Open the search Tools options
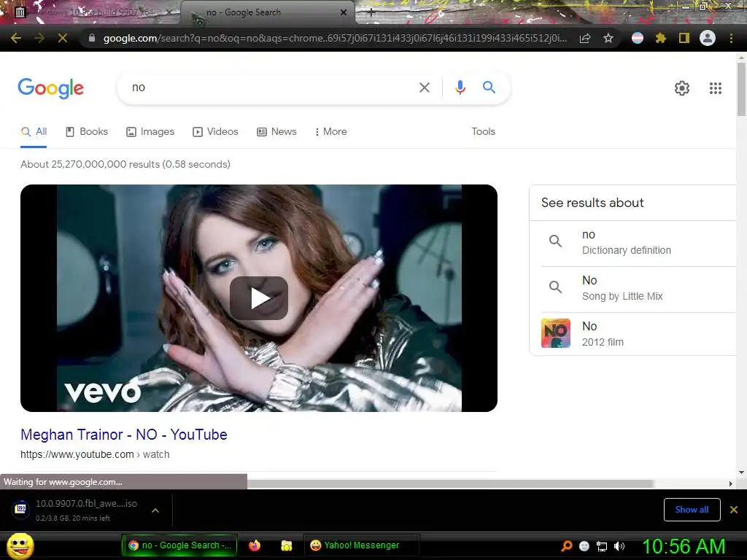 click(x=483, y=132)
